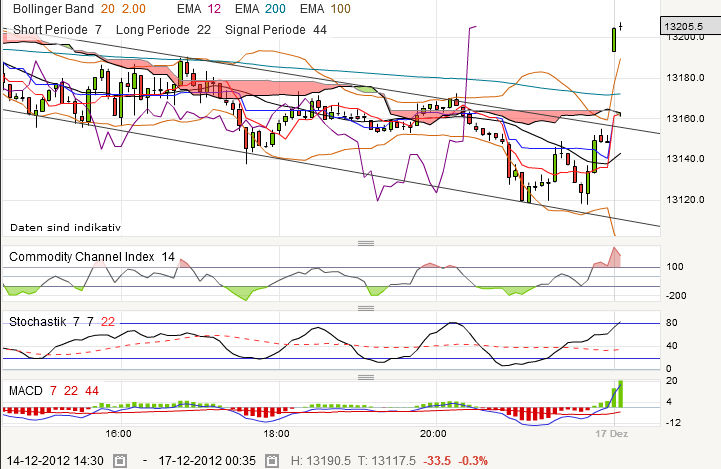This screenshot has height=469, width=721.
Task: Click the low value T: 13117.5
Action: tap(387, 460)
